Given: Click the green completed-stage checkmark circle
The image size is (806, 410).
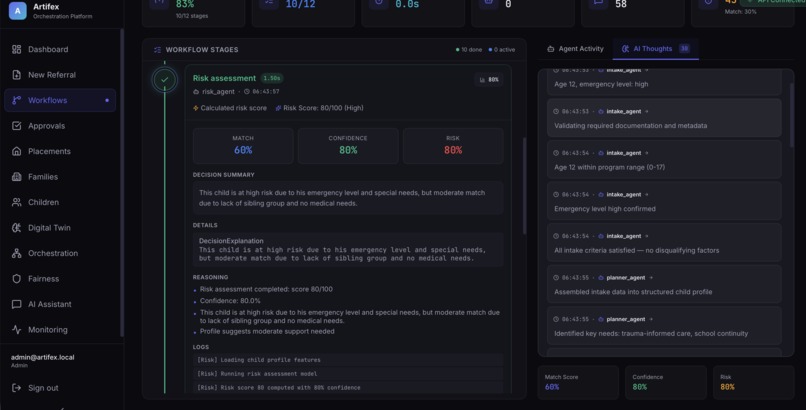Looking at the screenshot, I should pos(164,80).
